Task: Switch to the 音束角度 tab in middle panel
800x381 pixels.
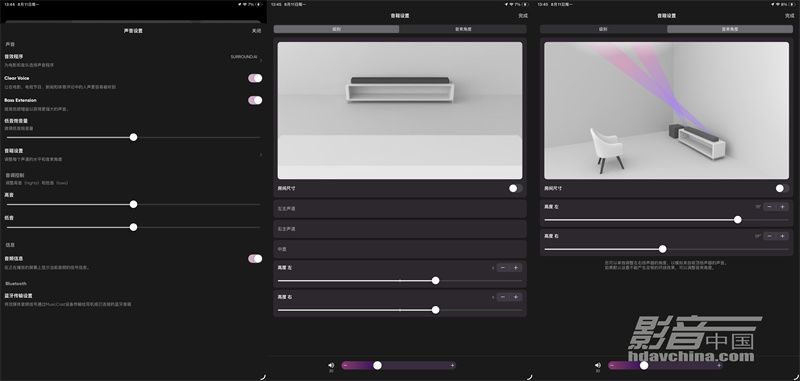Action: click(463, 29)
